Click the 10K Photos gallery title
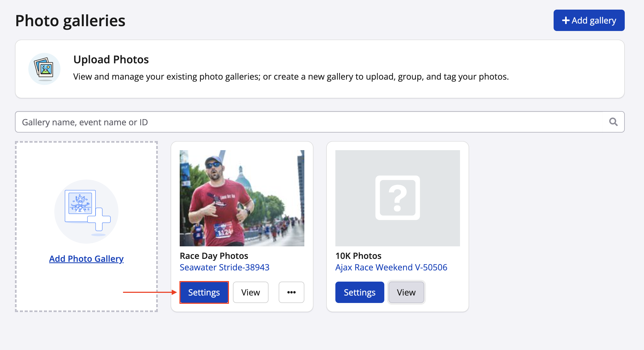Image resolution: width=644 pixels, height=350 pixels. coord(358,256)
